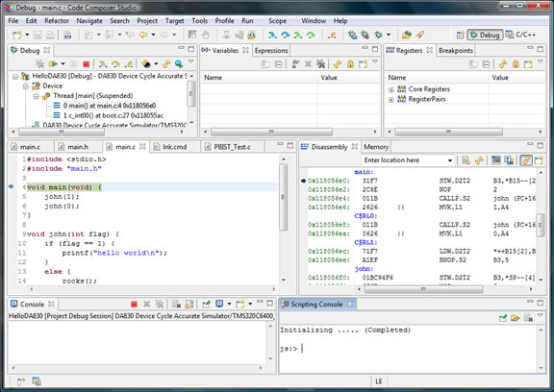This screenshot has width=554, height=392.
Task: Click the lock icon in Variables view toolbar
Action: (350, 63)
